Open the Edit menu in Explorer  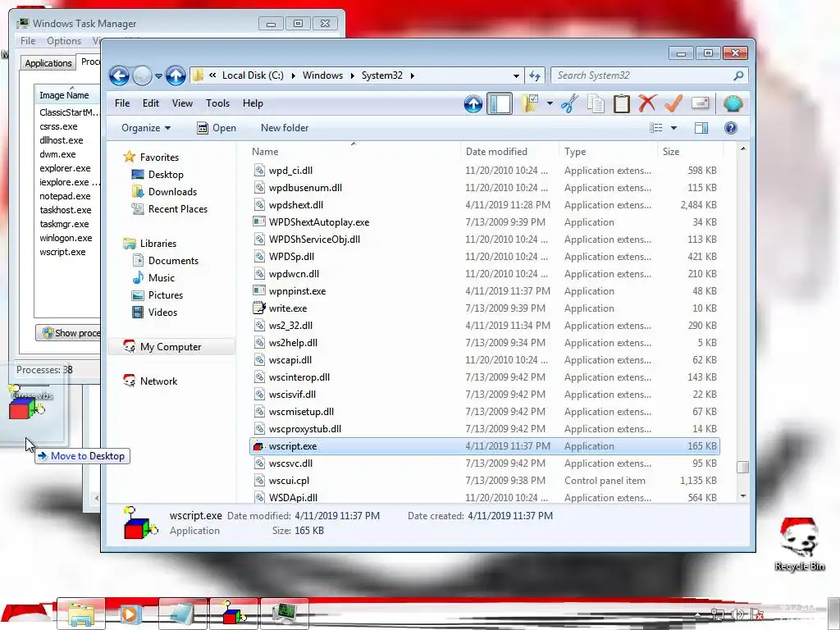click(x=151, y=103)
